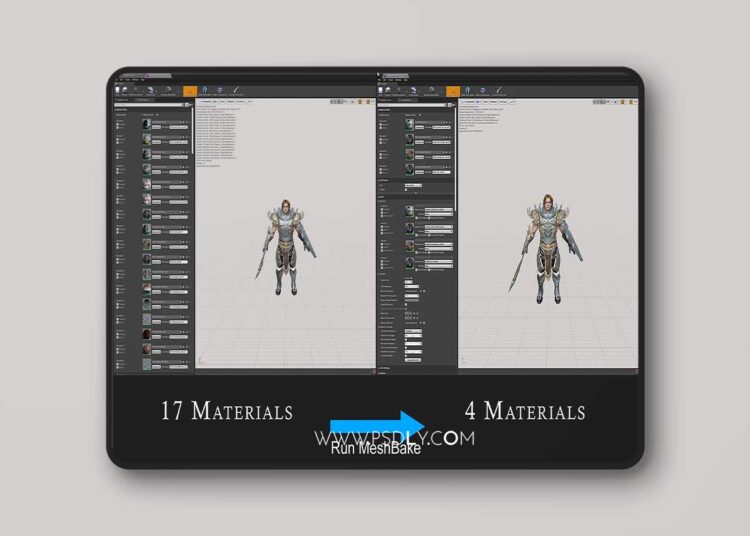The height and width of the screenshot is (536, 750).
Task: Click the orange highlighted toolbar button in right editor
Action: (452, 91)
